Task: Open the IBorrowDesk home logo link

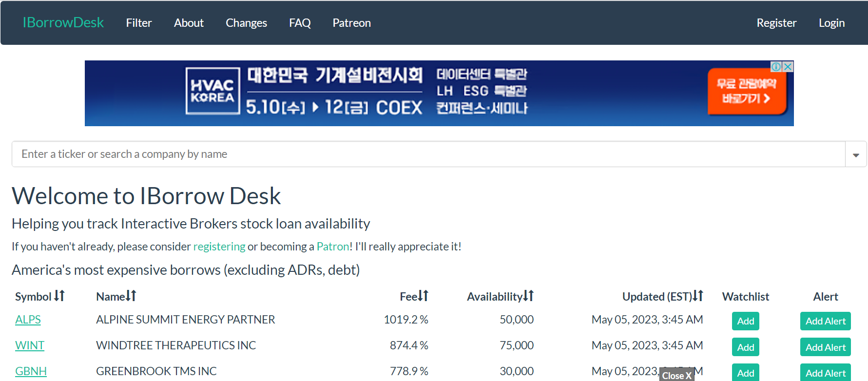Action: [x=63, y=22]
